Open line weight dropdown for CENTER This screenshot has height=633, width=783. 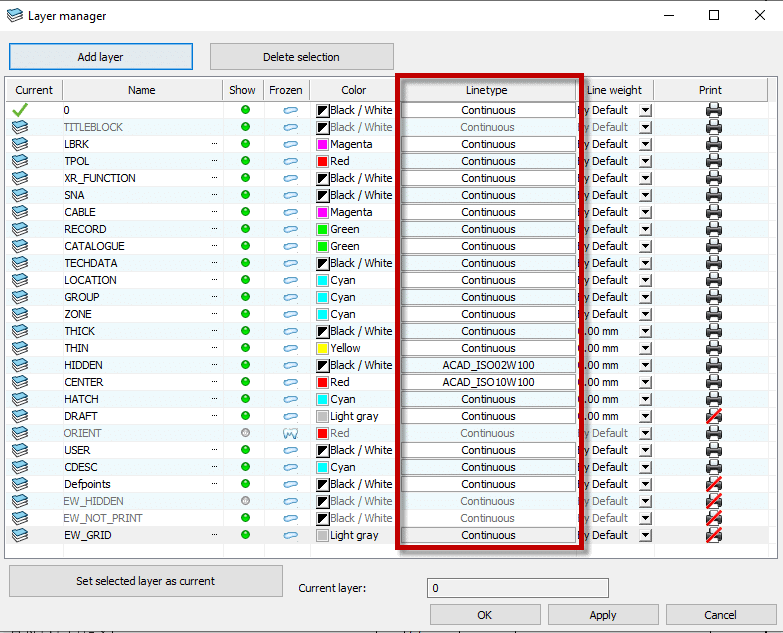click(x=646, y=382)
